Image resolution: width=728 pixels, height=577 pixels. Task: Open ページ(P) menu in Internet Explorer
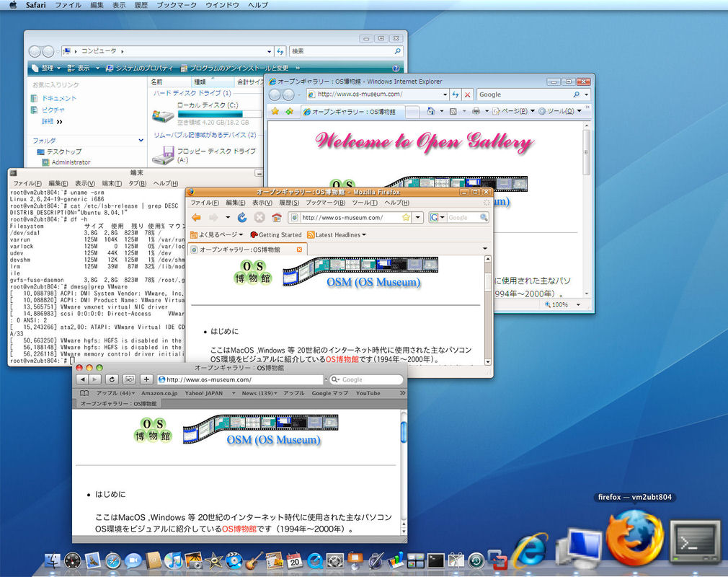[513, 111]
